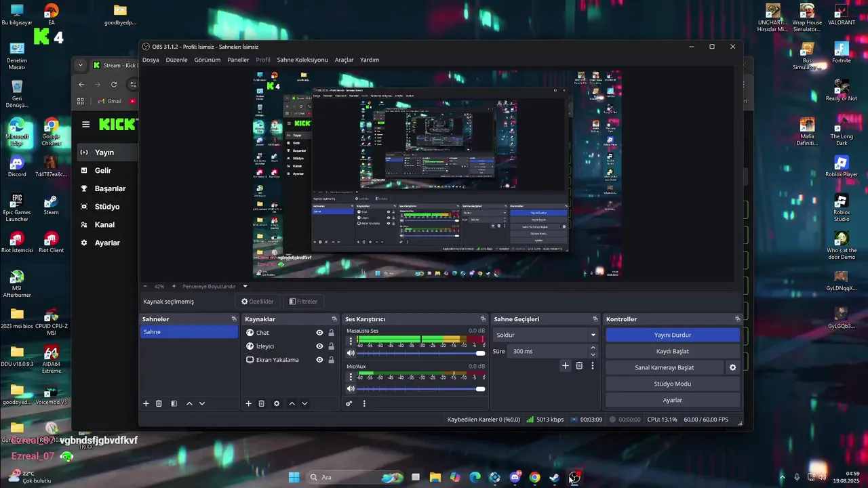The width and height of the screenshot is (868, 488).
Task: Open the scene filters icon in the Sahneler panel
Action: tap(174, 403)
